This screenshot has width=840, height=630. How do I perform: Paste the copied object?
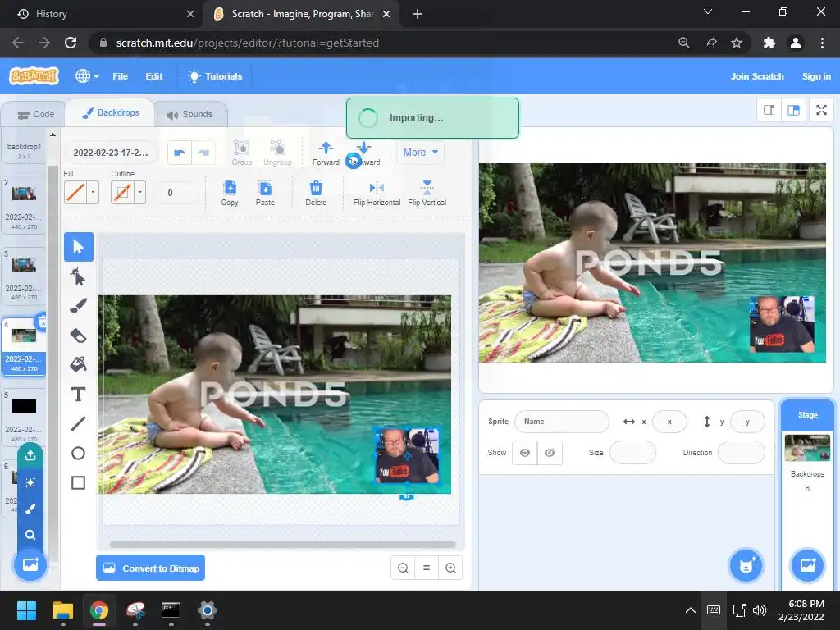265,194
